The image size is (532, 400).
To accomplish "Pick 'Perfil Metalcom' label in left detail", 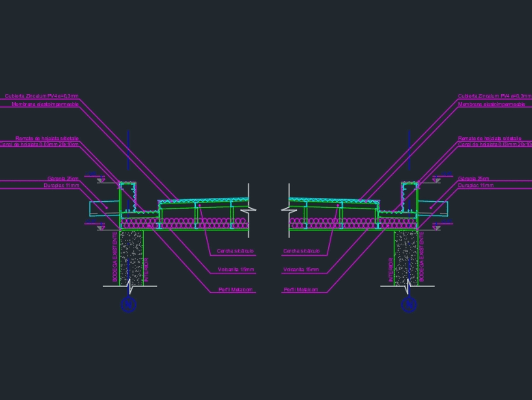I will coord(236,290).
